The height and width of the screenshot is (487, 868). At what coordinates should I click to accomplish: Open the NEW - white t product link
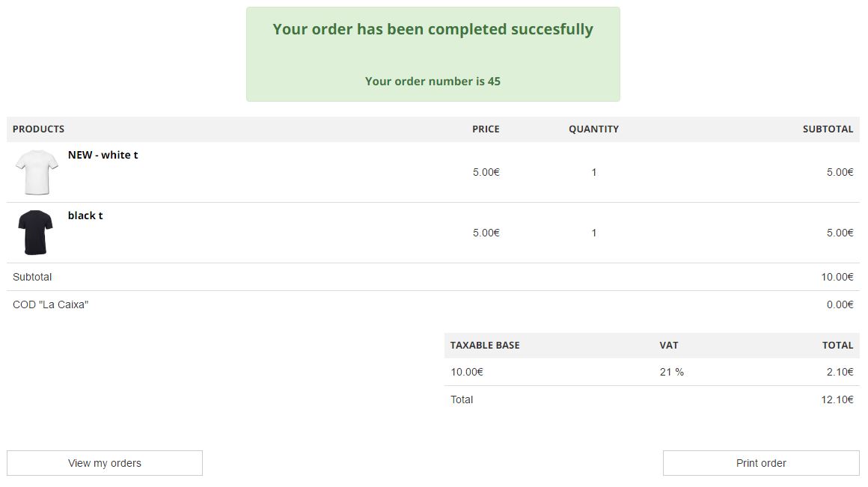pos(103,155)
